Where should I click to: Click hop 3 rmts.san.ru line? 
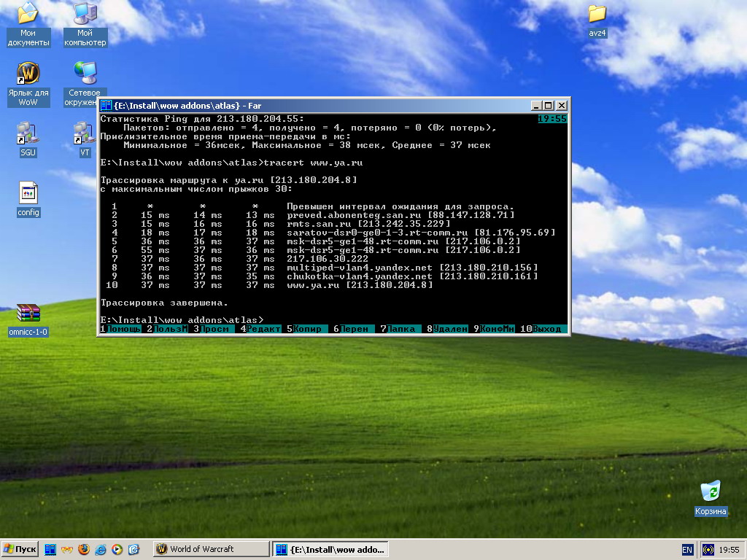[x=368, y=224]
